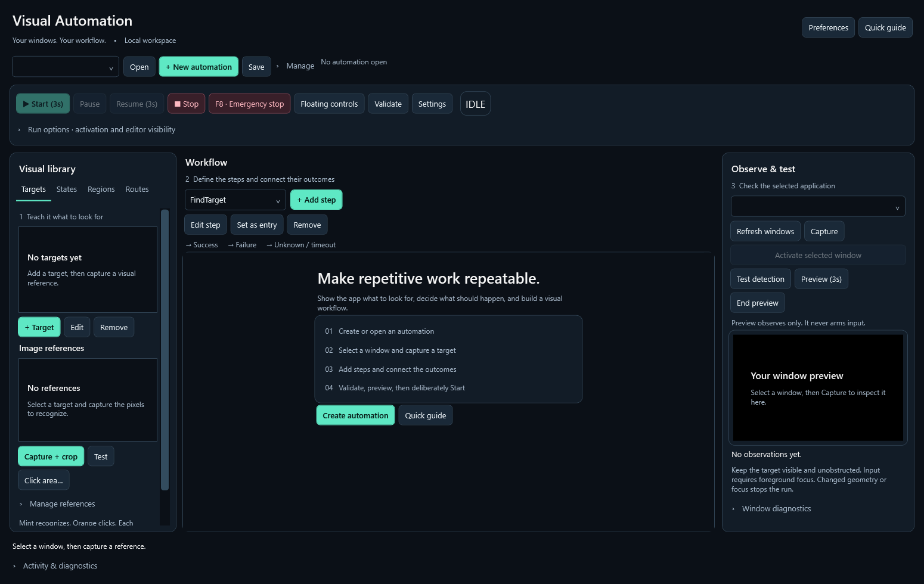Image resolution: width=924 pixels, height=584 pixels.
Task: Test the image reference
Action: pyautogui.click(x=101, y=456)
